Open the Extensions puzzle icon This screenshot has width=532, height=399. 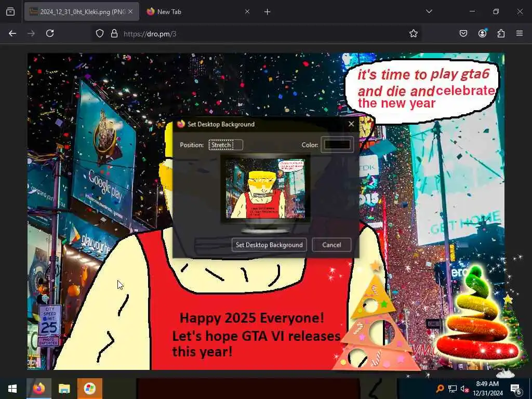(501, 33)
